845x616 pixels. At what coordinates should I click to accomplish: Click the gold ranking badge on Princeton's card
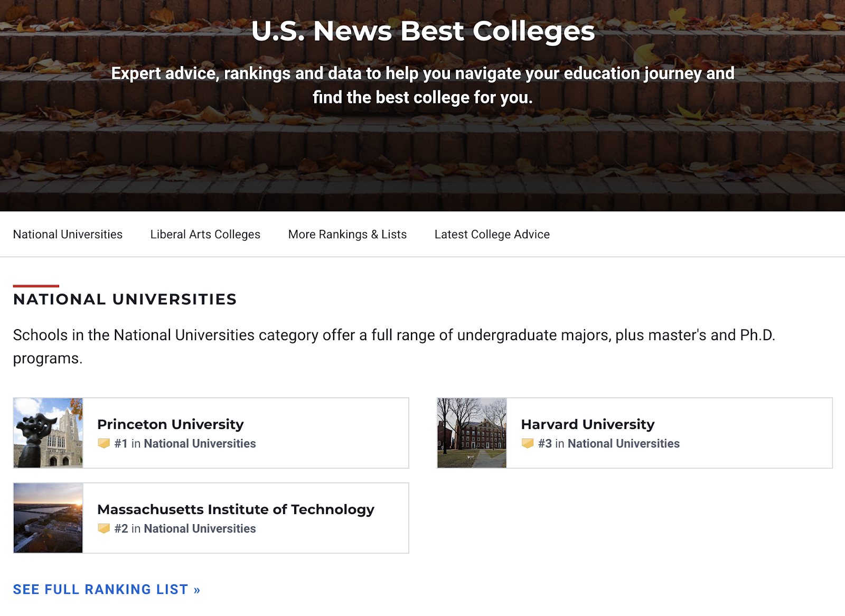click(x=104, y=444)
